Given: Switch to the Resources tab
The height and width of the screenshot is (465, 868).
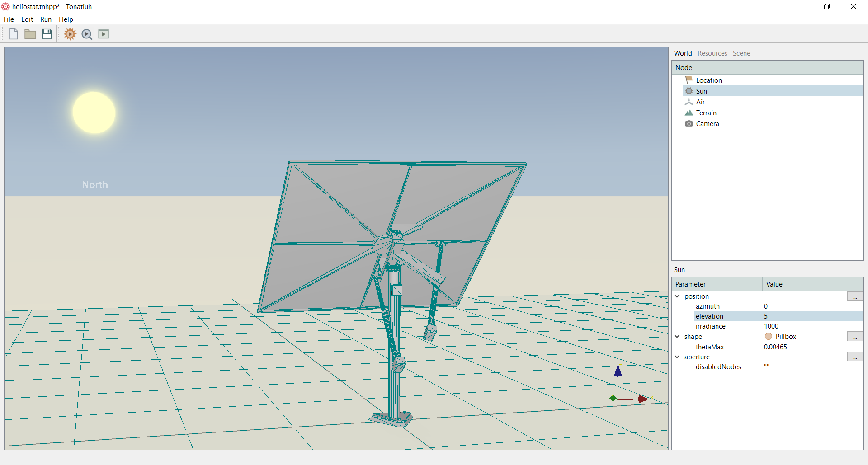Looking at the screenshot, I should [x=712, y=53].
